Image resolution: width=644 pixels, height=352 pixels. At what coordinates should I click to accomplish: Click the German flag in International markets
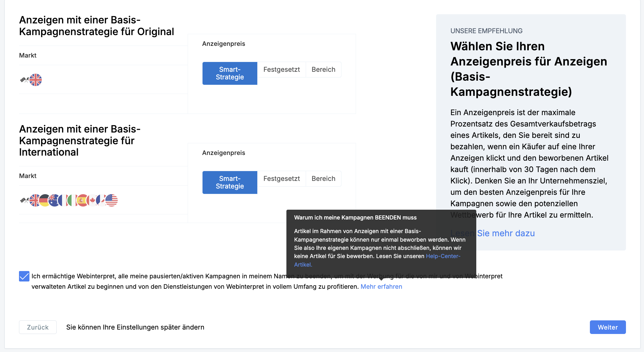(x=44, y=200)
